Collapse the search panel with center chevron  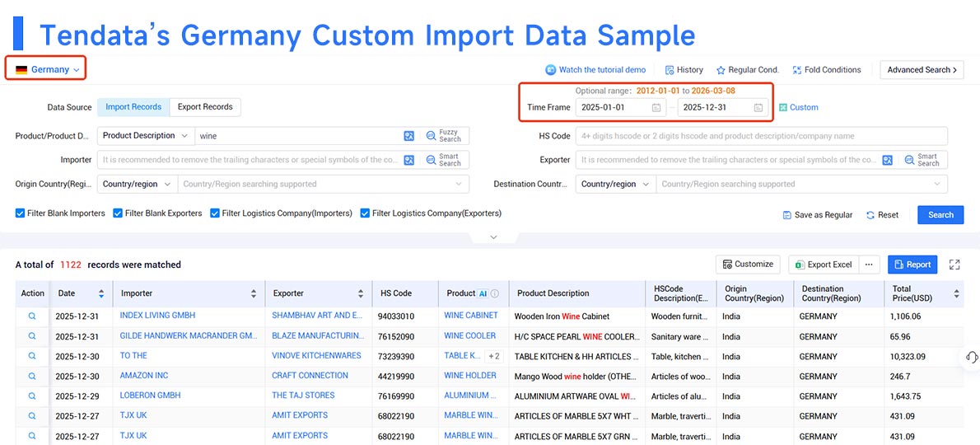(x=494, y=237)
